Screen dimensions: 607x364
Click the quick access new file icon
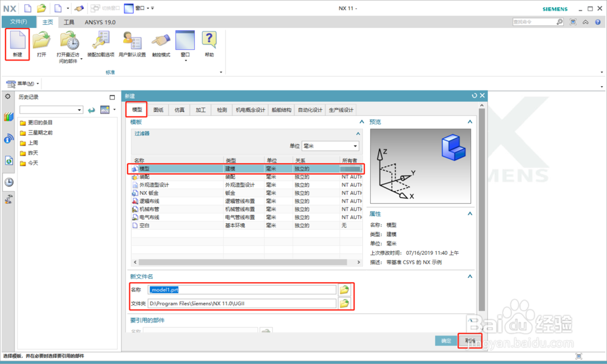click(28, 8)
